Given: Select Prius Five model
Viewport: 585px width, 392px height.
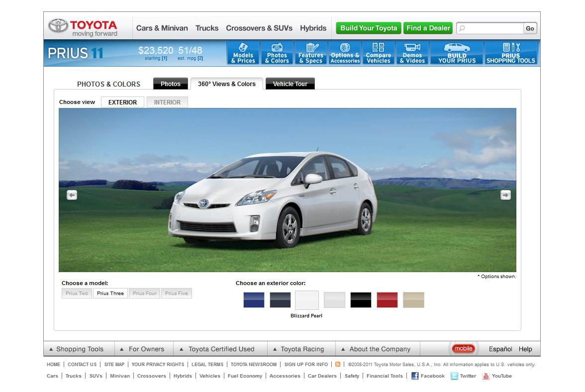Looking at the screenshot, I should 177,293.
